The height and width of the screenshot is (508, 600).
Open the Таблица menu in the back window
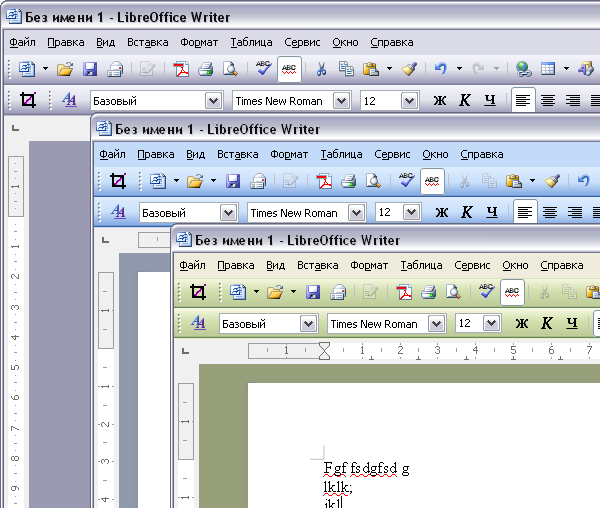[251, 43]
